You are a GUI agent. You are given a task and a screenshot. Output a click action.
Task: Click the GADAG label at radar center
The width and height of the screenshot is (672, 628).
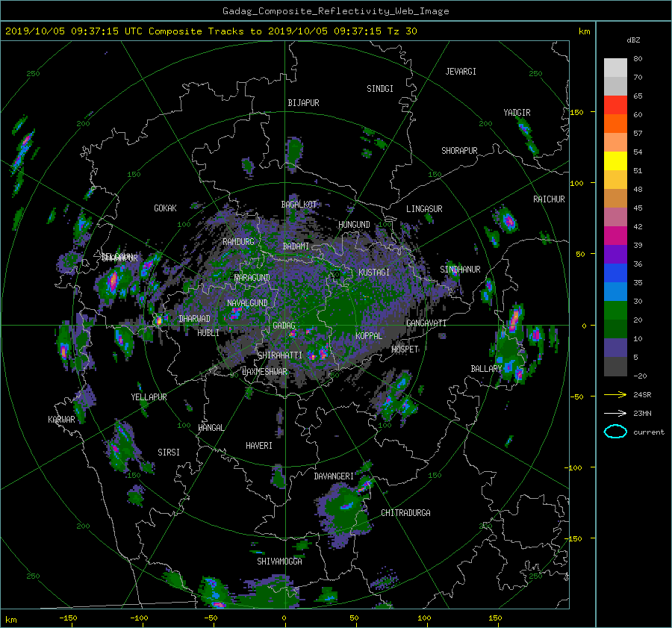[x=284, y=326]
